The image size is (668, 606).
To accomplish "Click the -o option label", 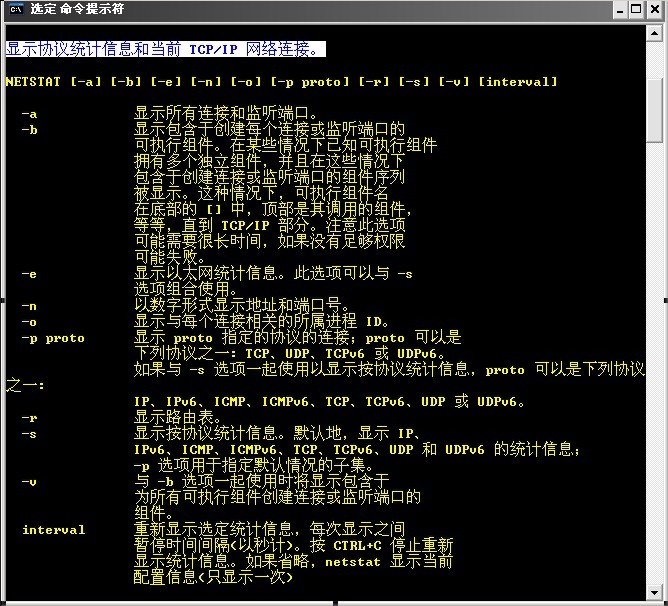I will pos(29,322).
